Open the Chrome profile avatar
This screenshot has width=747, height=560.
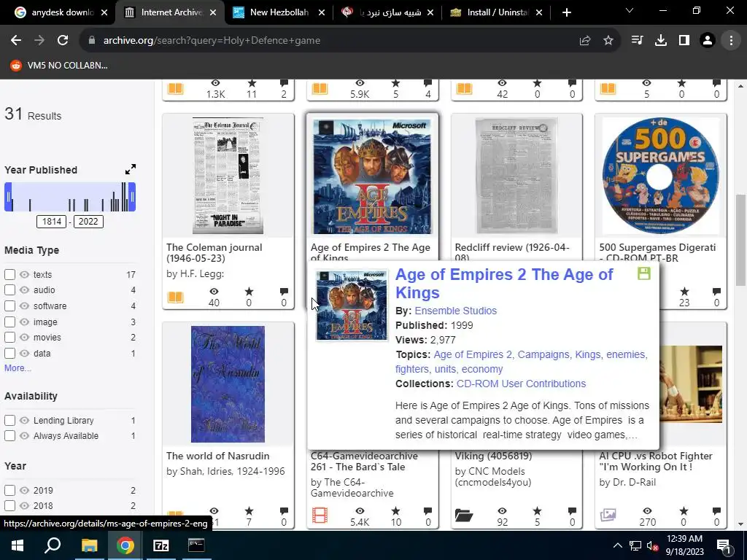pyautogui.click(x=708, y=41)
